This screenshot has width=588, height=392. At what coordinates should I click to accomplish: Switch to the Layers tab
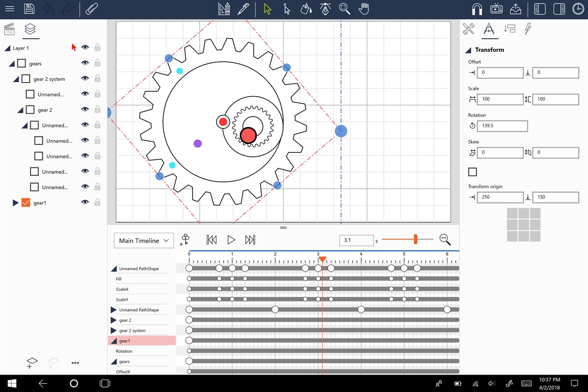click(x=30, y=29)
